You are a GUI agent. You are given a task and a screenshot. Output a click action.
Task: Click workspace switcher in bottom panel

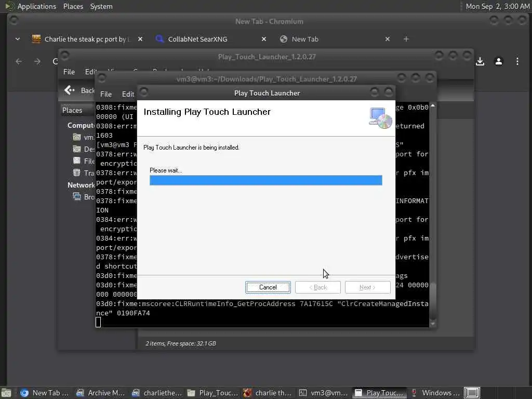tap(472, 393)
